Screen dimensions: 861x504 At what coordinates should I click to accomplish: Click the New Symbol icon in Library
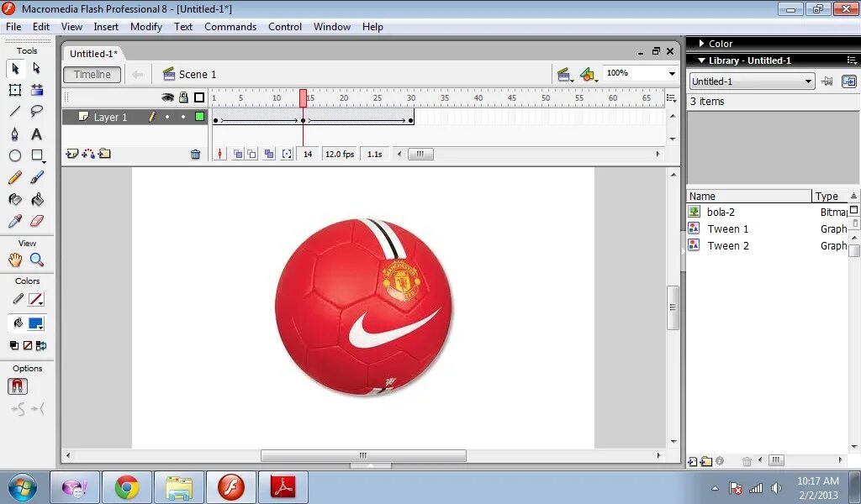pyautogui.click(x=693, y=462)
